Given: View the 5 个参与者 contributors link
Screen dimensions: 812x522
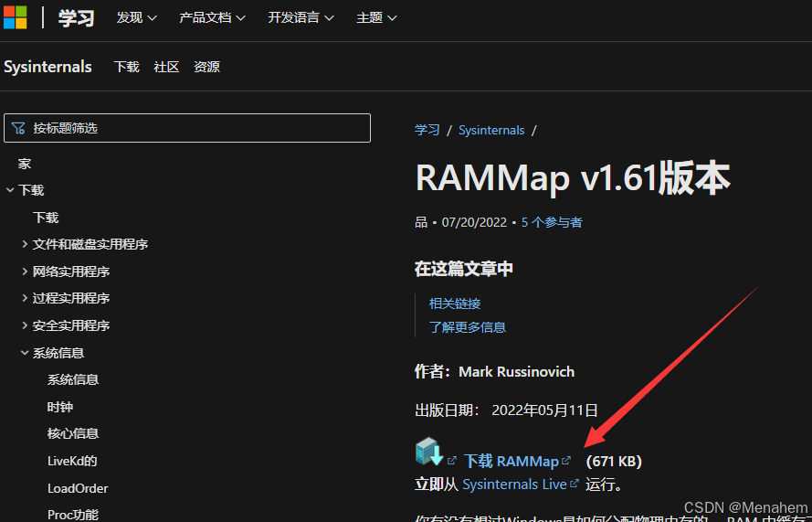Looking at the screenshot, I should (x=552, y=222).
